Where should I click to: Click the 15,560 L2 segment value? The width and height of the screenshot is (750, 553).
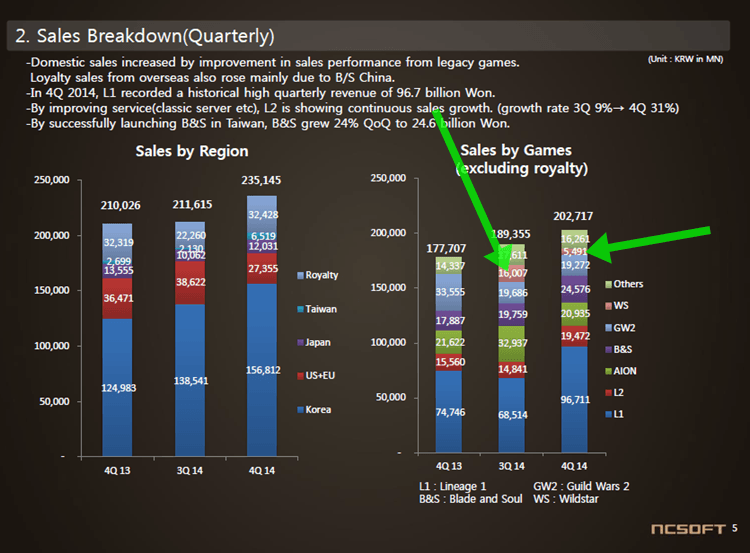(450, 362)
